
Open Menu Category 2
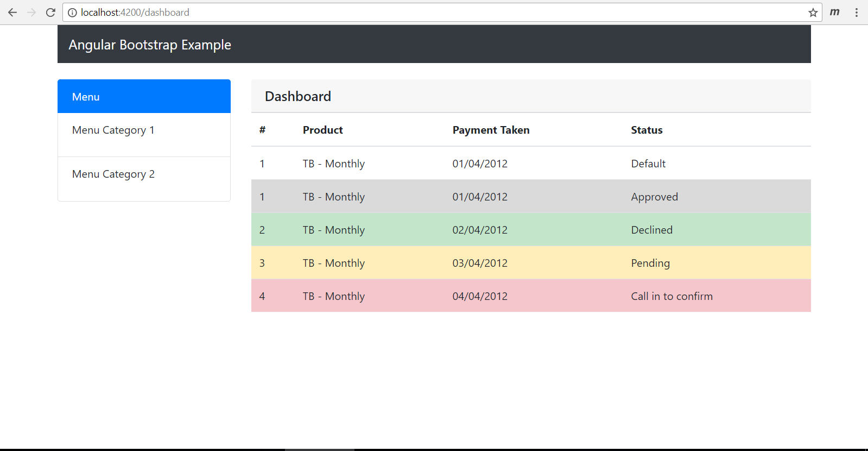[144, 179]
